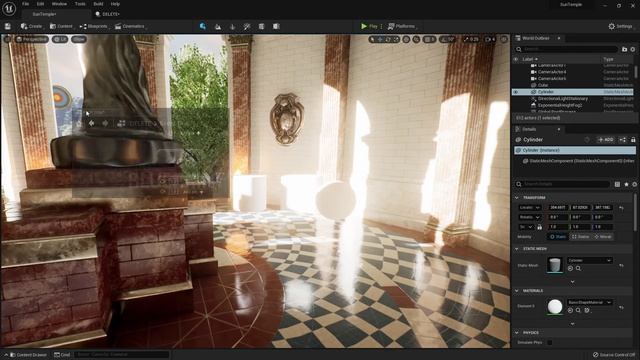Screen dimensions: 640x360
Task: Use selected asset arrow for Element 0 material
Action: [x=570, y=311]
